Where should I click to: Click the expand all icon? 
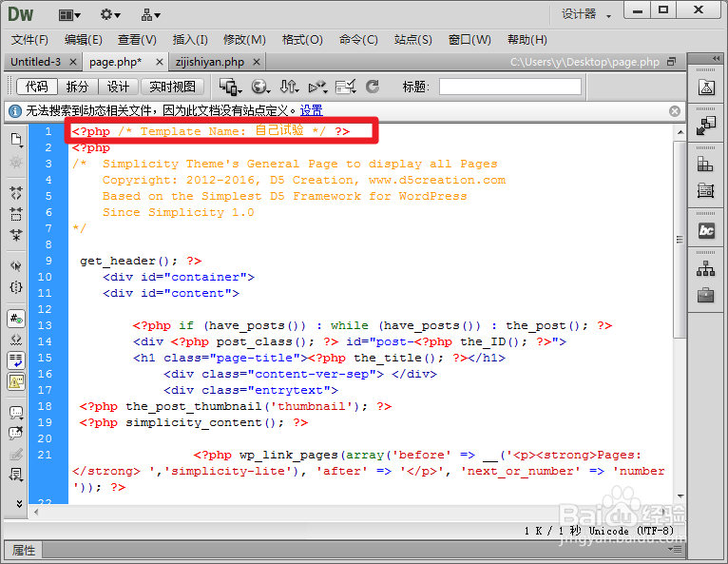16,235
